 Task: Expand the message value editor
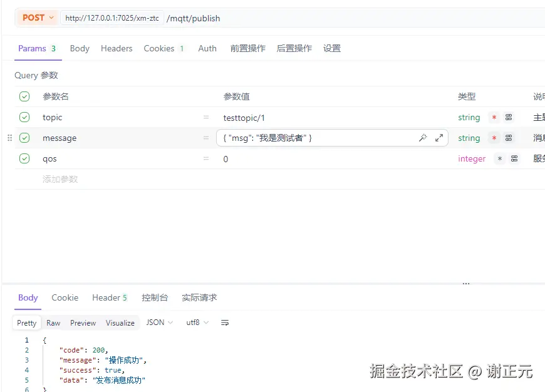pyautogui.click(x=439, y=138)
